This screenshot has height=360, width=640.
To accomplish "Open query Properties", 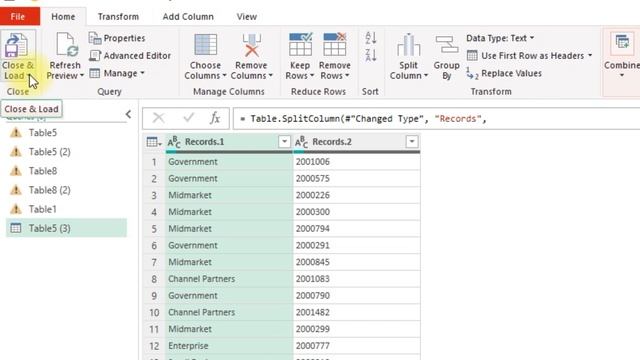I will point(117,38).
